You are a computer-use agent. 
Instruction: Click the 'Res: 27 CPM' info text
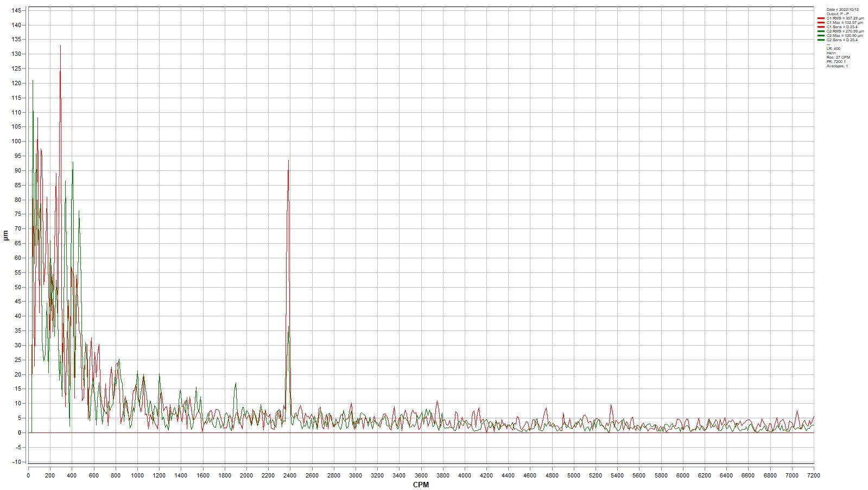(838, 58)
